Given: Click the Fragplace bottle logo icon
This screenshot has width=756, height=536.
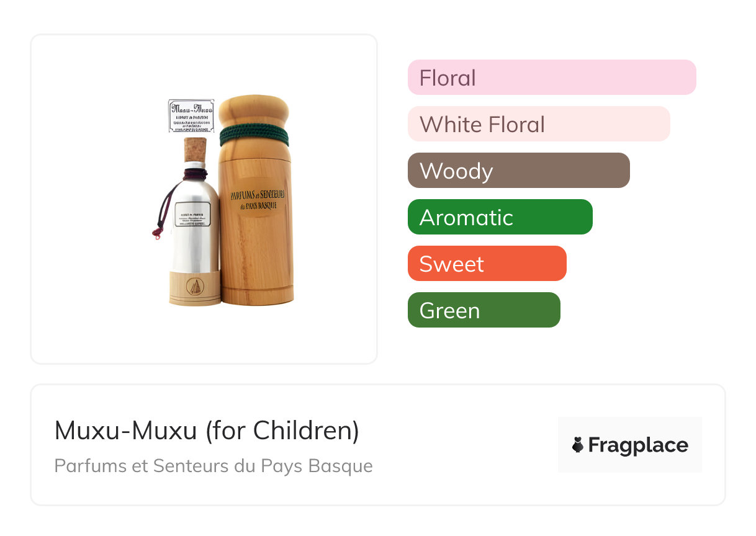Looking at the screenshot, I should (x=578, y=445).
